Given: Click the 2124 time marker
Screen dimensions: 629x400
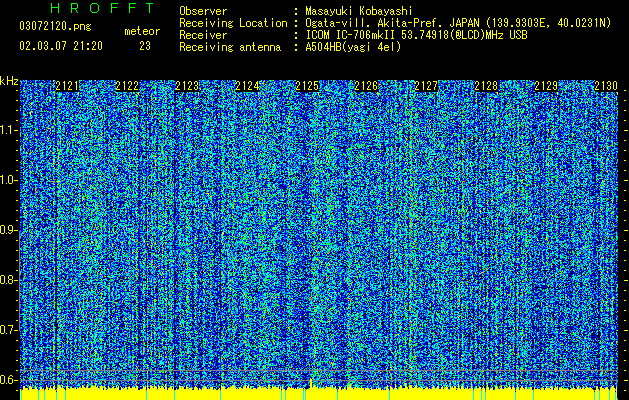Looking at the screenshot, I should click(247, 86).
